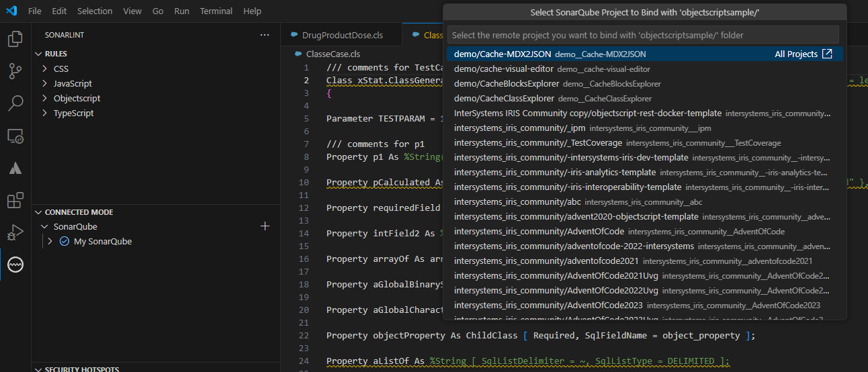868x372 pixels.
Task: Expand the SECURITY HOTSPOTS section
Action: click(x=38, y=369)
